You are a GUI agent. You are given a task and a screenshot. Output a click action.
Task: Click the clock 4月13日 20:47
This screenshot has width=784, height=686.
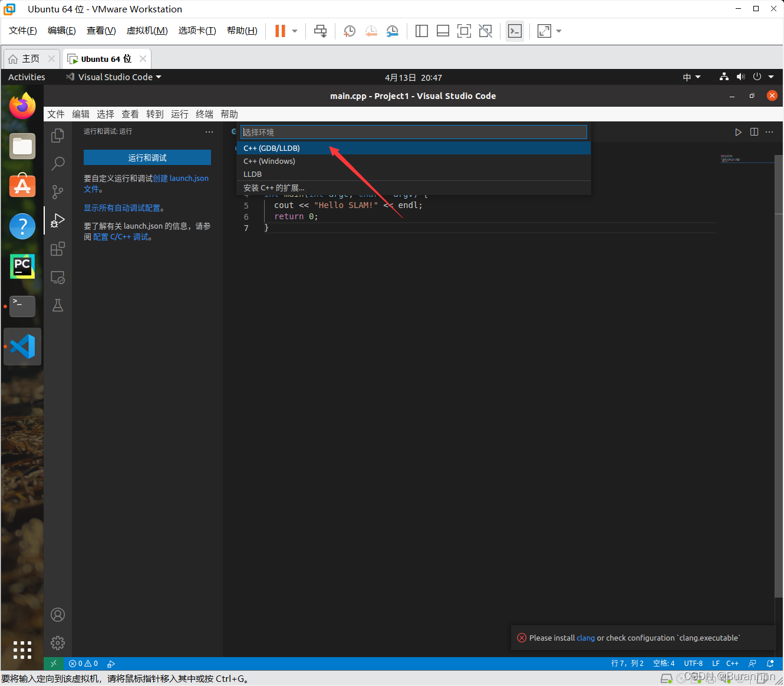[x=413, y=77]
